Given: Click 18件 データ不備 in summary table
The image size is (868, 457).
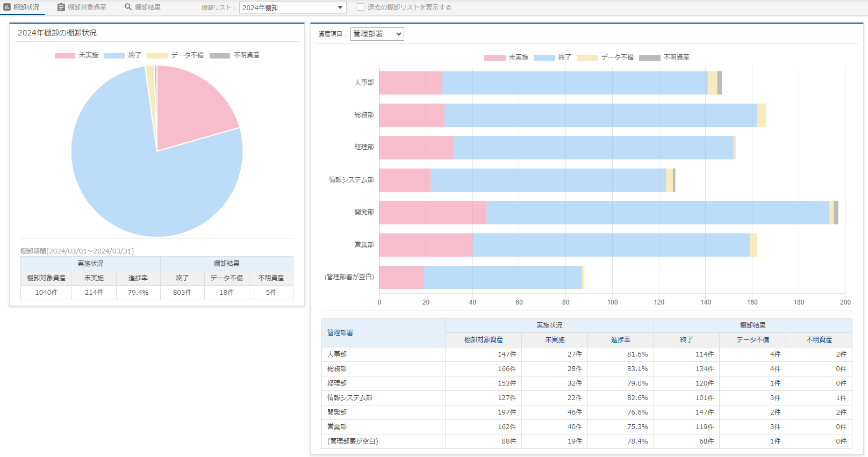Looking at the screenshot, I should click(x=227, y=293).
